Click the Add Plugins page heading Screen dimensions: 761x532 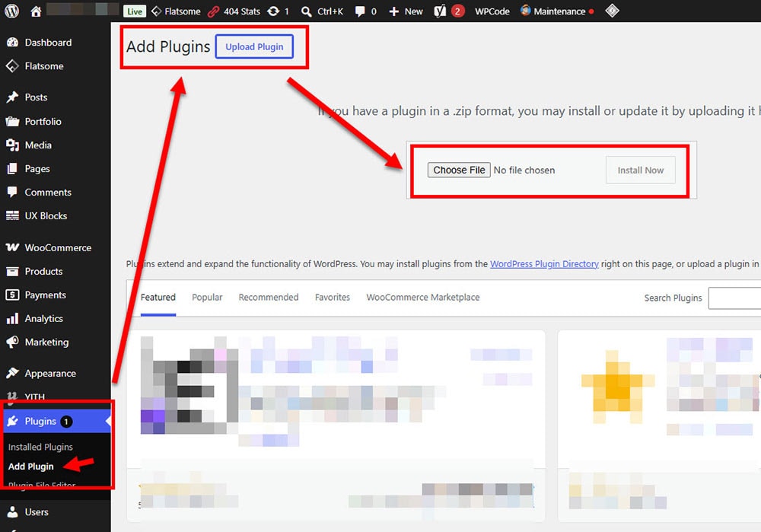(168, 46)
